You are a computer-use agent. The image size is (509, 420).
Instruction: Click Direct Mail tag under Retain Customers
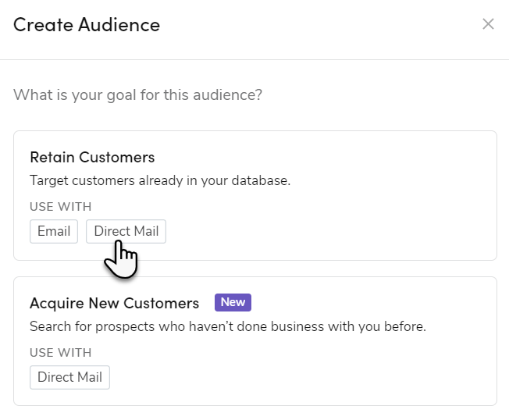pyautogui.click(x=126, y=231)
